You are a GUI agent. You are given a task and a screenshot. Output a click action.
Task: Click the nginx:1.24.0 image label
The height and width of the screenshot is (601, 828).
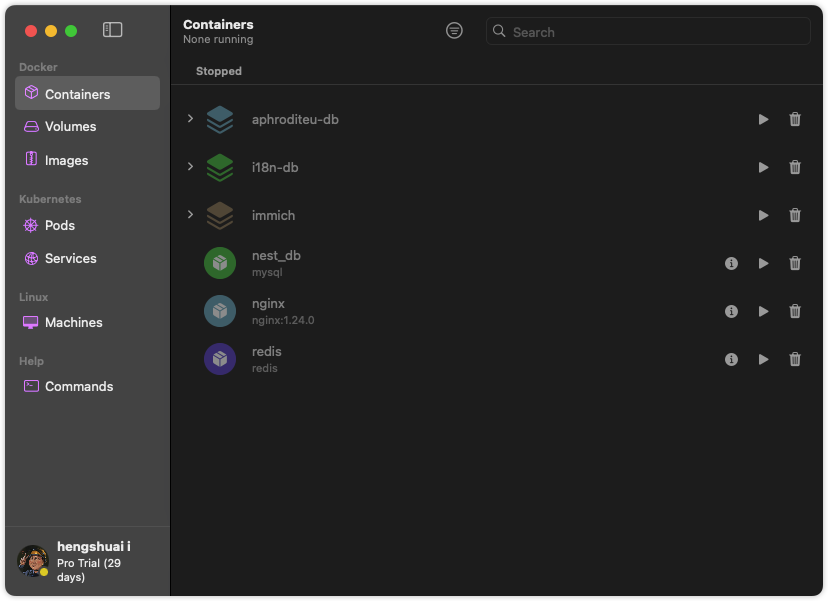(283, 320)
